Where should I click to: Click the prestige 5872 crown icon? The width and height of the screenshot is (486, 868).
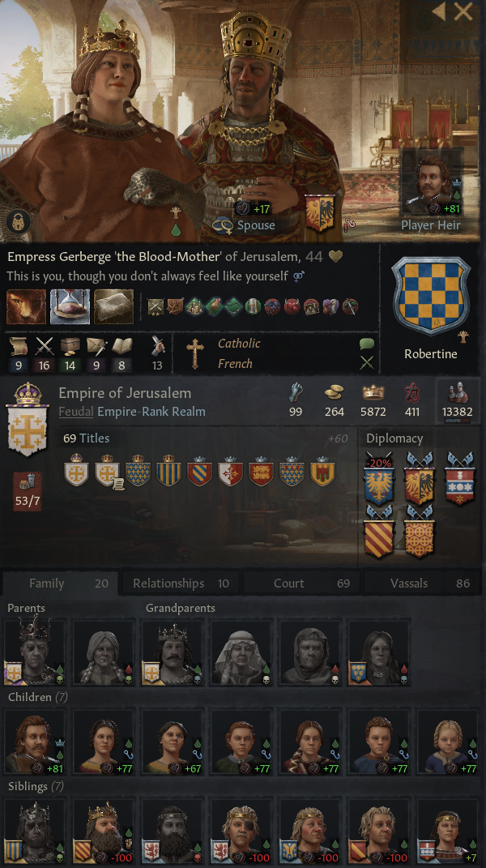[373, 392]
